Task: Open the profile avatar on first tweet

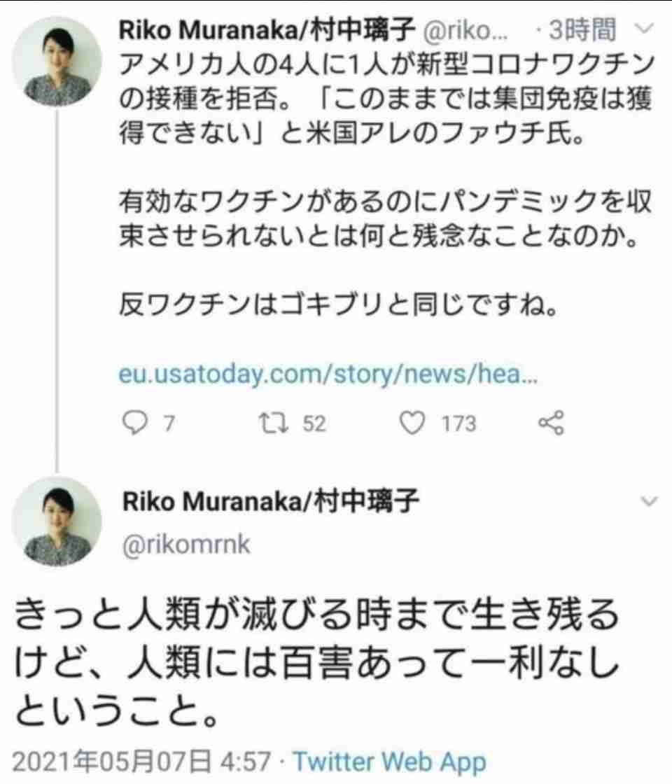Action: coord(57,61)
